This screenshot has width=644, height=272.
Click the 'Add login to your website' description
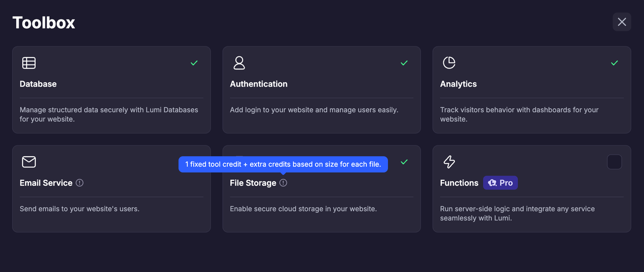(x=314, y=110)
